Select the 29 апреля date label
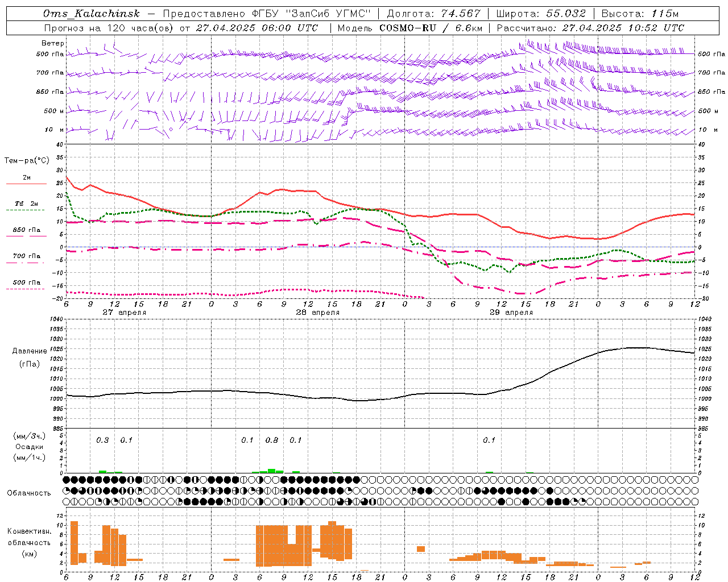The width and height of the screenshot is (728, 582). [511, 313]
